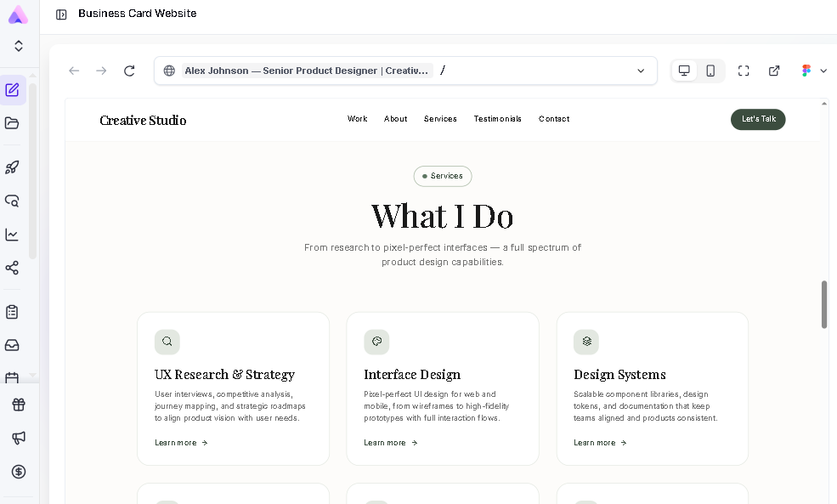Open the workspace switcher up-down chevrons

point(19,46)
